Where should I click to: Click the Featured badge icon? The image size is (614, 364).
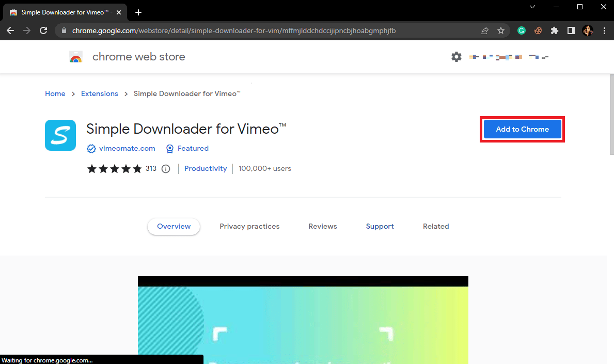[169, 149]
